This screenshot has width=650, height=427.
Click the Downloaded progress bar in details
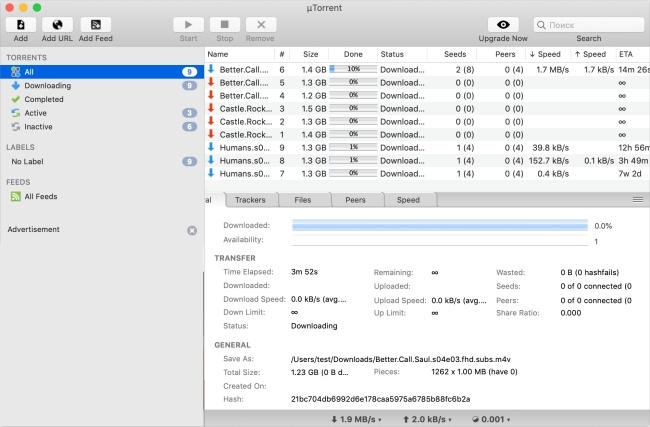coord(440,225)
